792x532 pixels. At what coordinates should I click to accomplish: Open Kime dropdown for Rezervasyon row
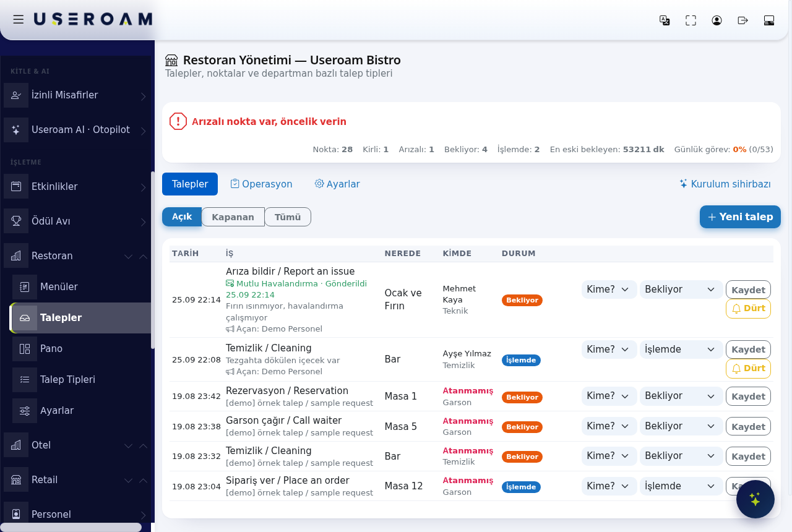[609, 396]
